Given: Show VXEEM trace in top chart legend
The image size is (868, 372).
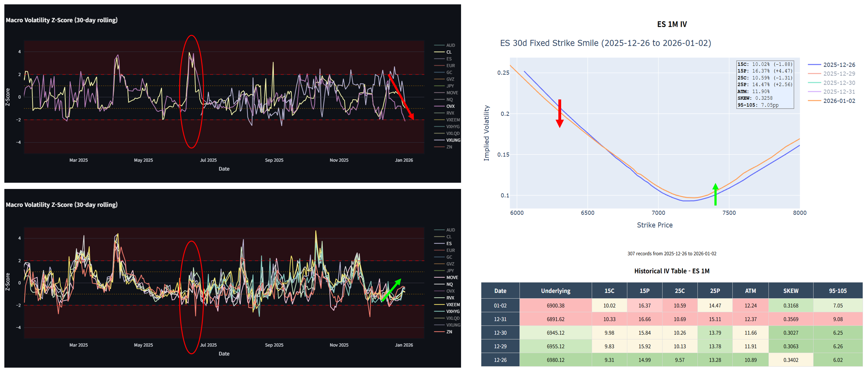Looking at the screenshot, I should 447,120.
